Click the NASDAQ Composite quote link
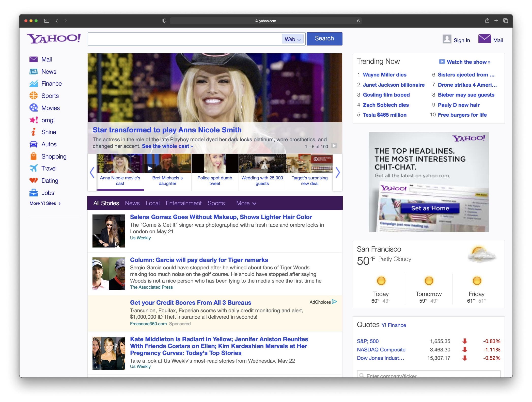Image resolution: width=532 pixels, height=402 pixels. click(x=381, y=350)
